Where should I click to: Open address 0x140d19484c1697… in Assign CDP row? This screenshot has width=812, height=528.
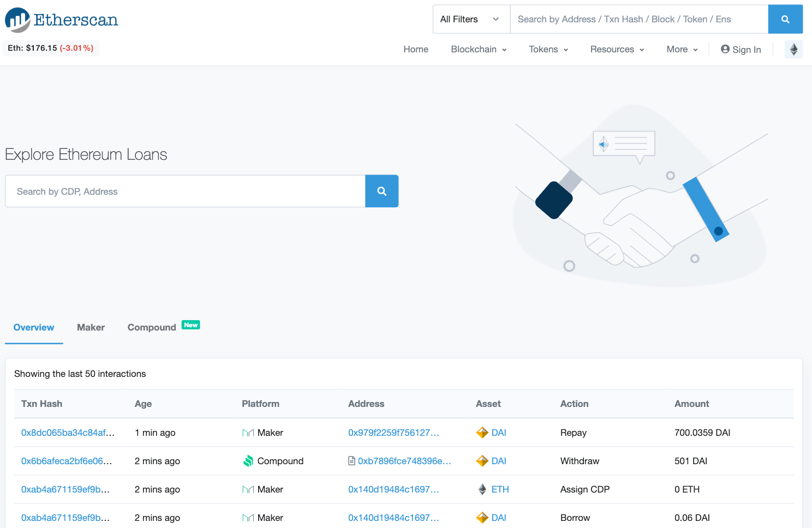click(393, 489)
